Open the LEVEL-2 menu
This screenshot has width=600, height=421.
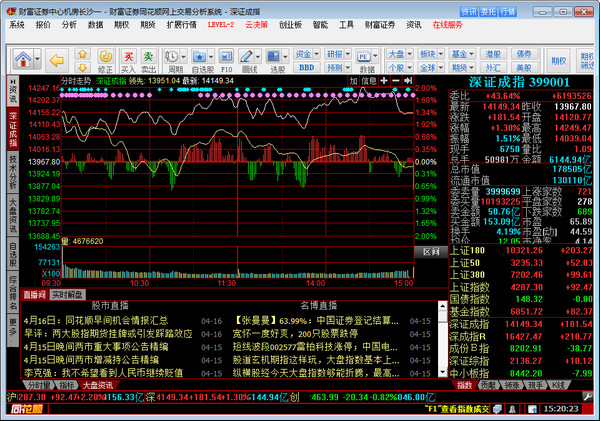point(221,25)
